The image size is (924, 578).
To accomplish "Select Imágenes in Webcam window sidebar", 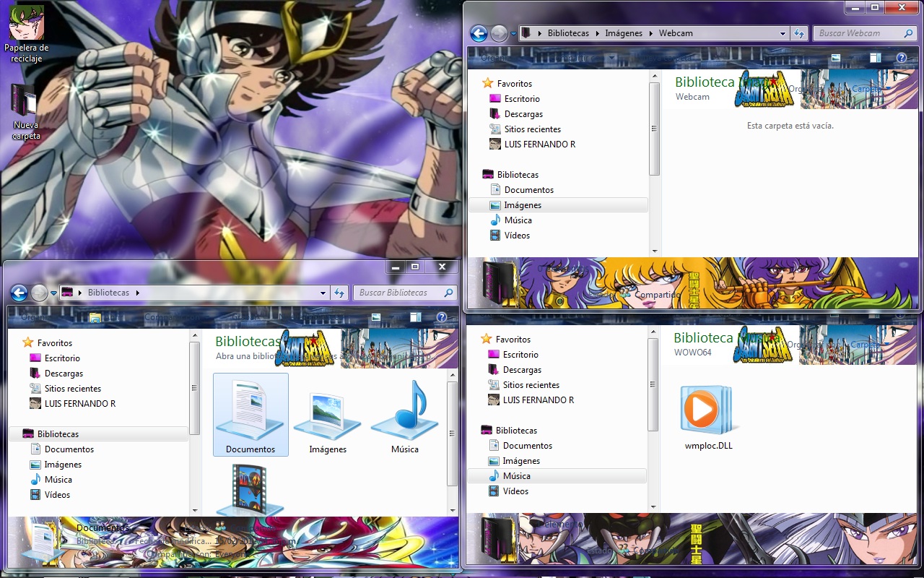I will (x=558, y=205).
